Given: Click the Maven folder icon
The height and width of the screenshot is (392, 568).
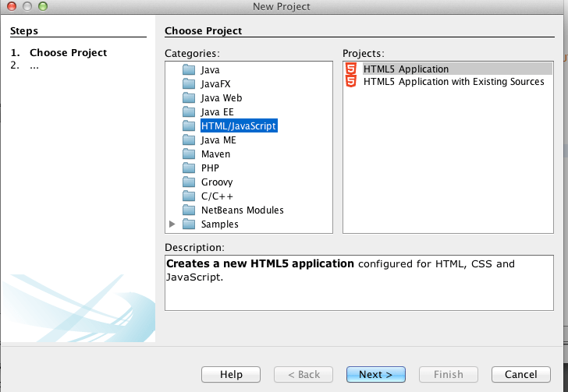Looking at the screenshot, I should click(189, 154).
